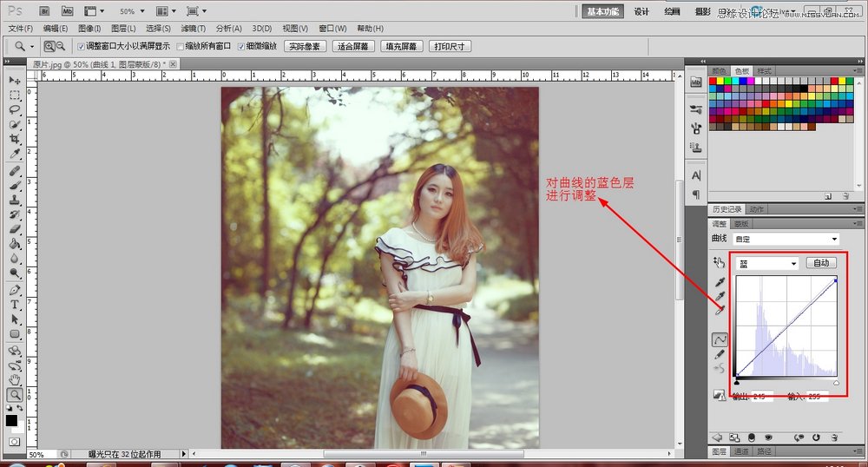Select the Rectangle shape tool
The image size is (868, 467).
tap(15, 334)
